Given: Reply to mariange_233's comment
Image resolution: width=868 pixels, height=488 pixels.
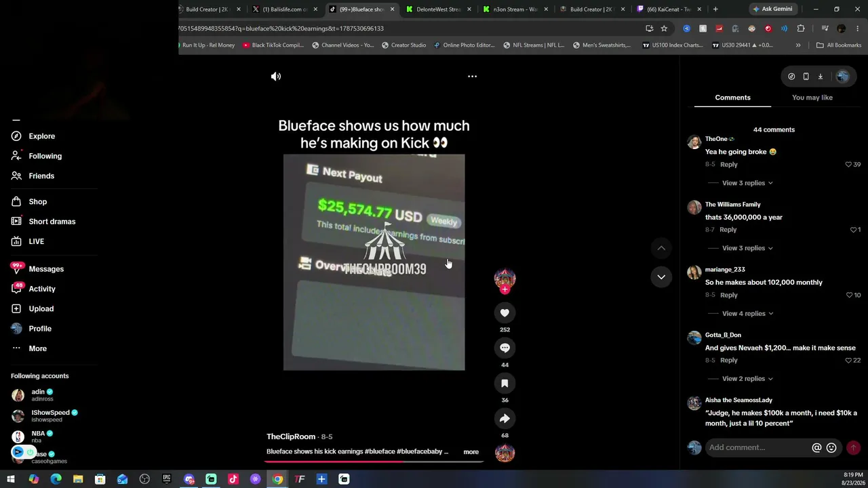Looking at the screenshot, I should (x=729, y=296).
